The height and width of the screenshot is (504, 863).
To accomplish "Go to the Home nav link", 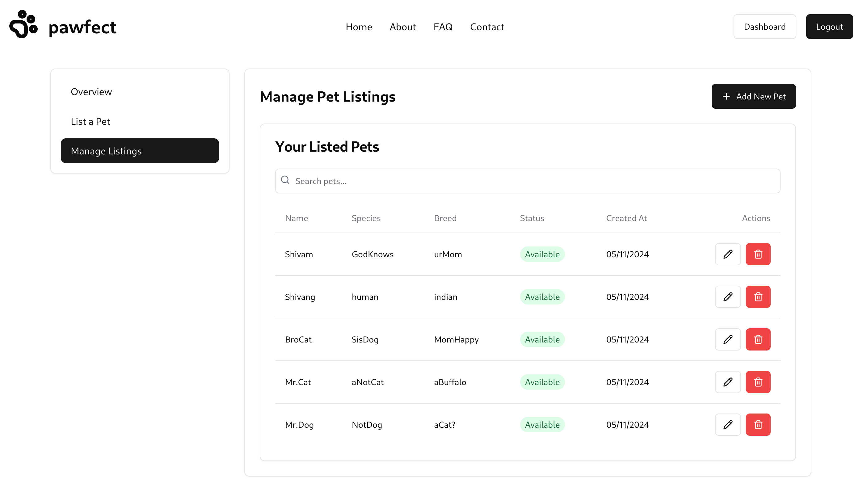I will pyautogui.click(x=359, y=27).
